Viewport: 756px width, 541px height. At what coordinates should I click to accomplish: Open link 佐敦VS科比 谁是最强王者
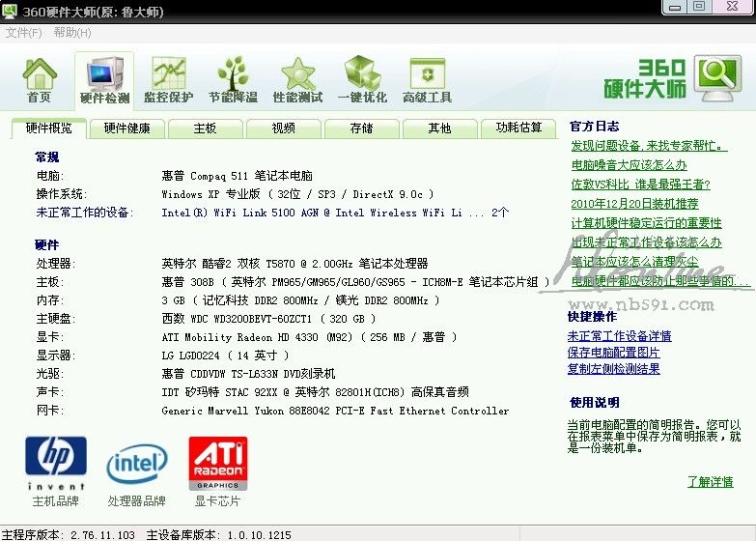[x=640, y=185]
